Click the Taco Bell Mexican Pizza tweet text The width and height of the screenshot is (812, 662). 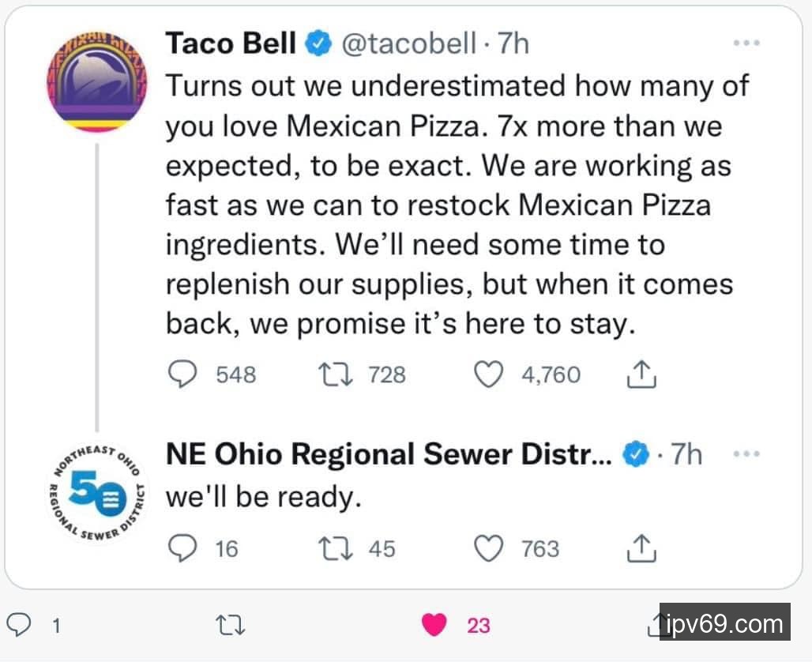(x=446, y=204)
